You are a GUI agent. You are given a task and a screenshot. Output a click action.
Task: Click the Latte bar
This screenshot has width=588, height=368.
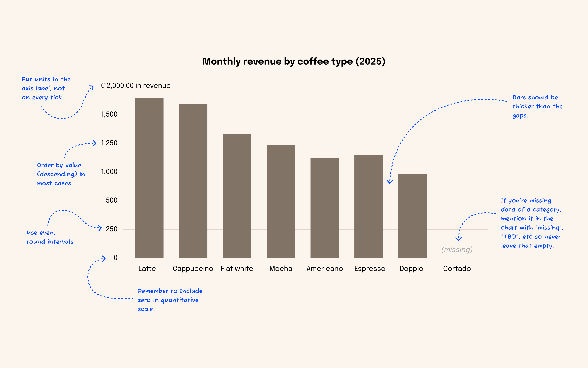pyautogui.click(x=149, y=178)
